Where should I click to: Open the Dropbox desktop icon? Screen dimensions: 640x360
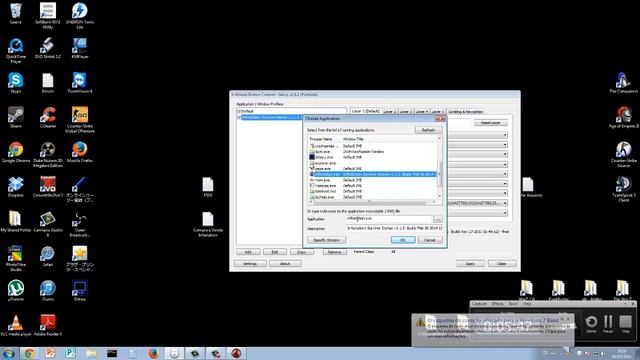(16, 187)
